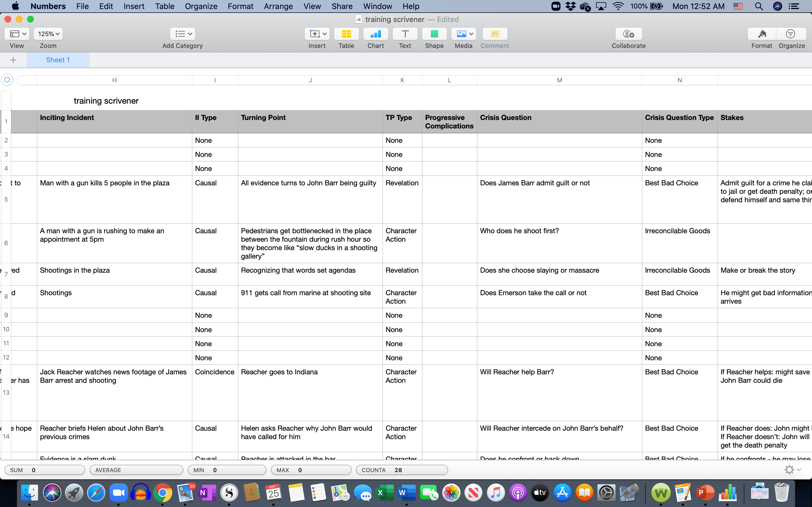The width and height of the screenshot is (812, 507).
Task: Expand the View dropdown in the toolbar
Action: coord(17,34)
